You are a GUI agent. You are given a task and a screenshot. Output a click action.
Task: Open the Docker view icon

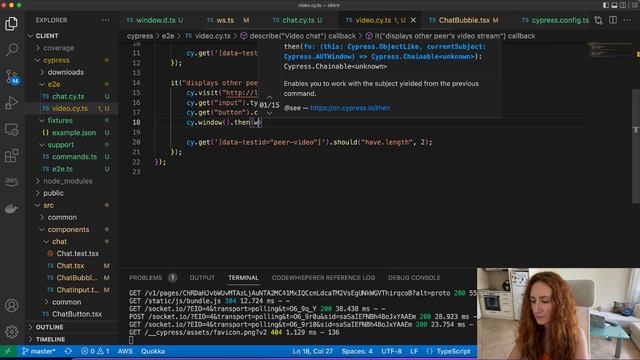pyautogui.click(x=11, y=208)
